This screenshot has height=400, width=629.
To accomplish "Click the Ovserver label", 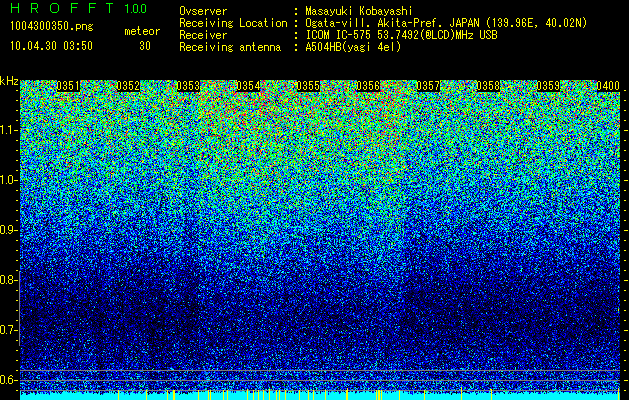I will coord(203,11).
